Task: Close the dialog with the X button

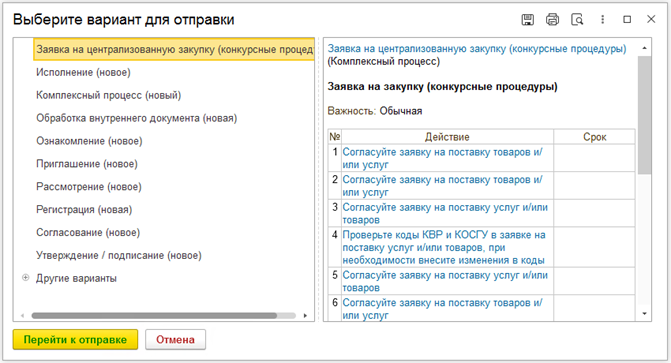Action: pos(651,19)
